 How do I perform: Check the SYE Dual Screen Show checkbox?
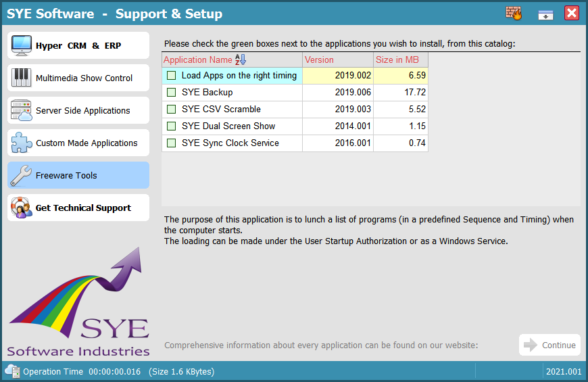pyautogui.click(x=172, y=126)
